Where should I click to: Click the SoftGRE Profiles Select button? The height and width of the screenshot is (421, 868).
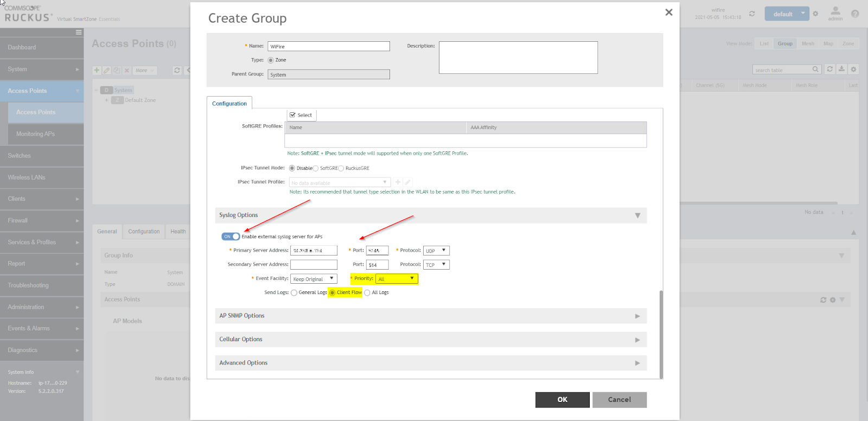coord(301,115)
